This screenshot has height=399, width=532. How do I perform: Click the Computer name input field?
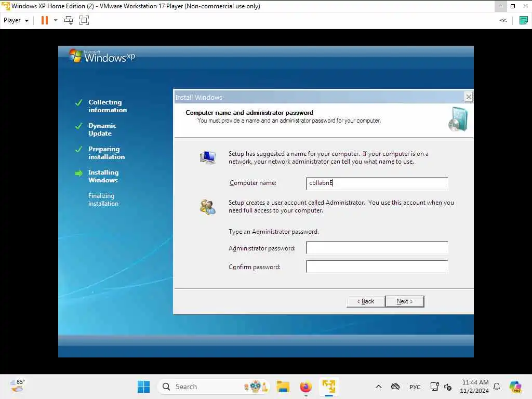pos(377,183)
